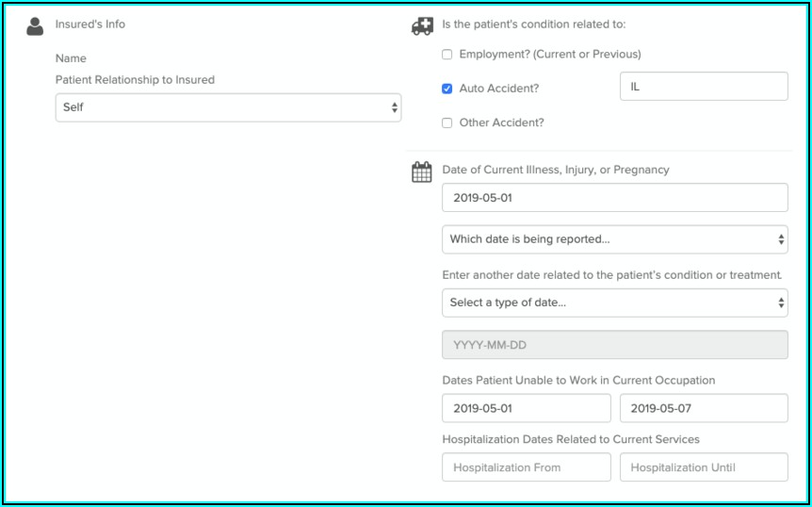Click the Other Accident? label text

501,123
